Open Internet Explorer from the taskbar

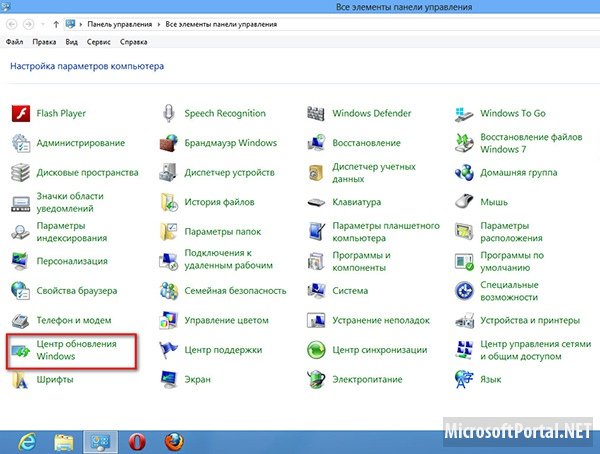click(x=27, y=442)
